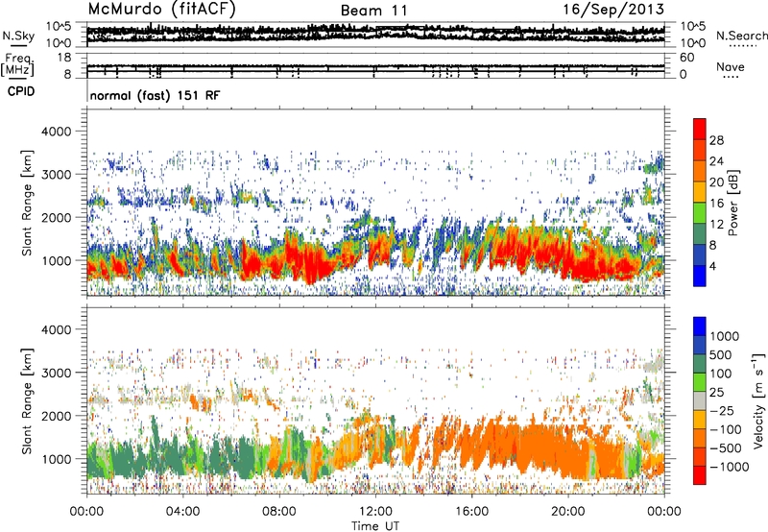Click the 16:00 time axis label
This screenshot has width=768, height=532.
coord(471,512)
